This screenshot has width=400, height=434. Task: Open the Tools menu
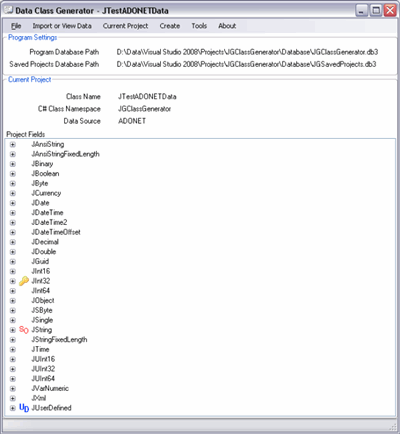coord(199,26)
